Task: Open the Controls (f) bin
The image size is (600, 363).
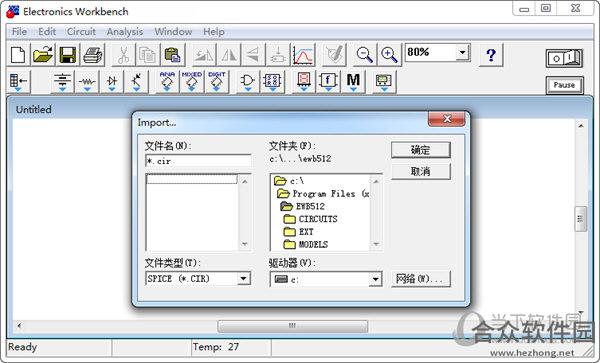Action: [328, 82]
